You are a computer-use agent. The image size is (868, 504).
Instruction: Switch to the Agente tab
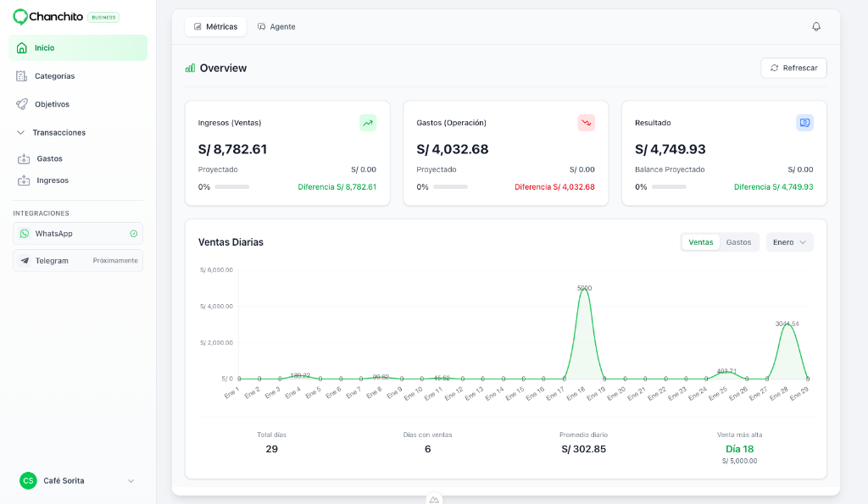pyautogui.click(x=276, y=27)
